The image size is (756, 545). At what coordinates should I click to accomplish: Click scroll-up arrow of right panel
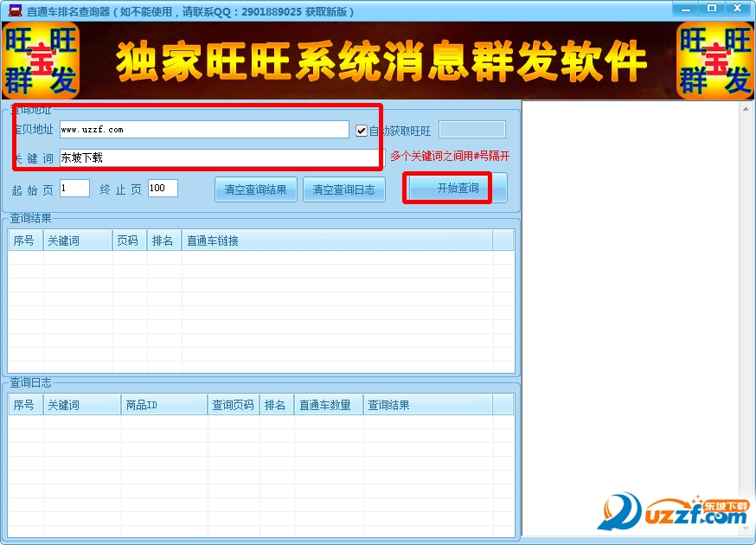click(746, 109)
